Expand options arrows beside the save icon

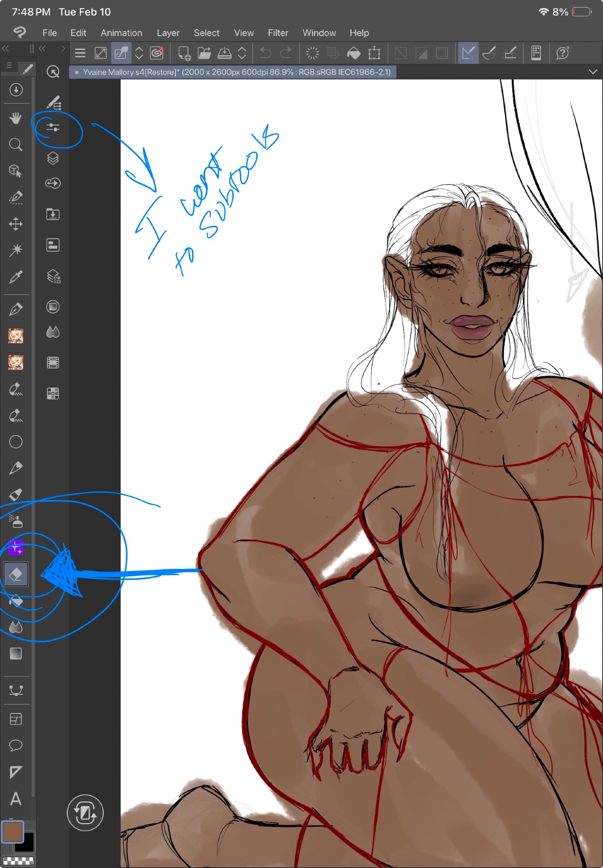tap(242, 53)
